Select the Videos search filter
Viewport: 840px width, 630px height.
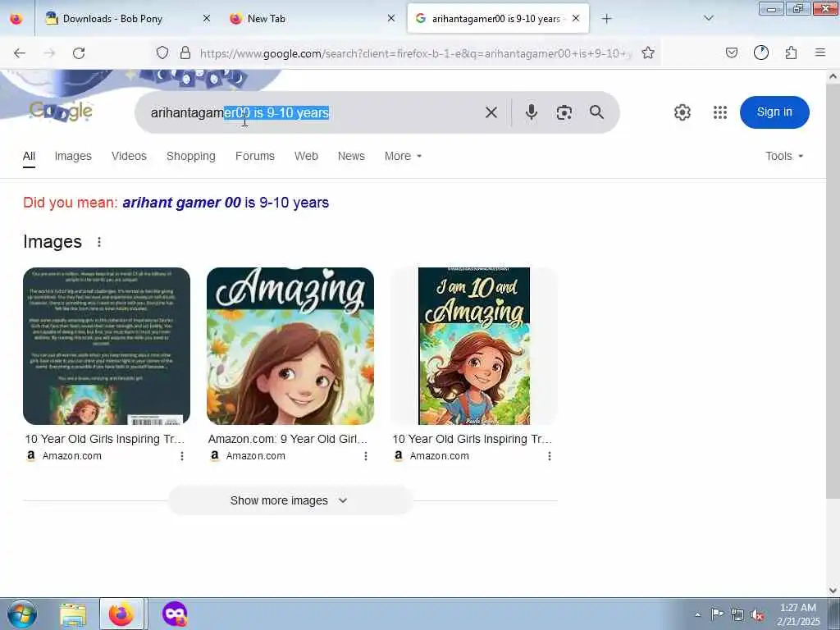click(x=129, y=156)
